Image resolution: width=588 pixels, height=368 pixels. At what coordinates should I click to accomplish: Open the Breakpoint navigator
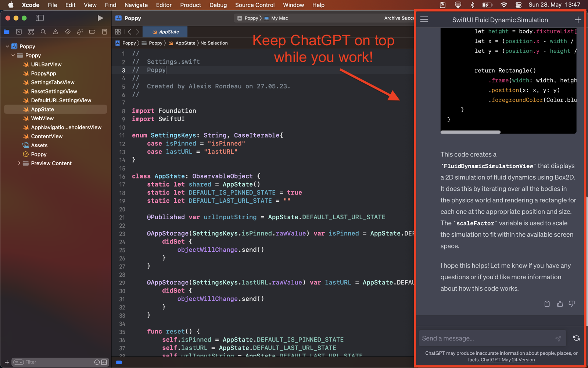[x=92, y=32]
